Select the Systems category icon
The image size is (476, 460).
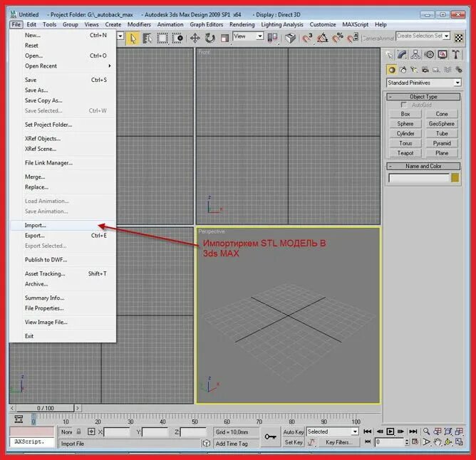coord(459,70)
